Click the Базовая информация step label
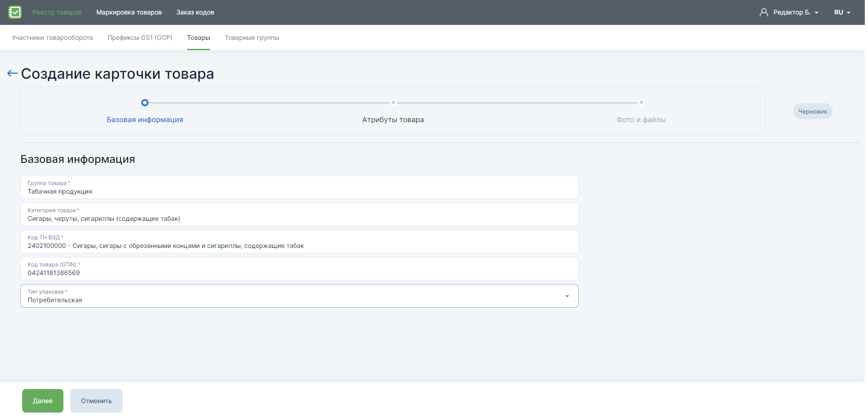The height and width of the screenshot is (418, 868). pos(145,120)
